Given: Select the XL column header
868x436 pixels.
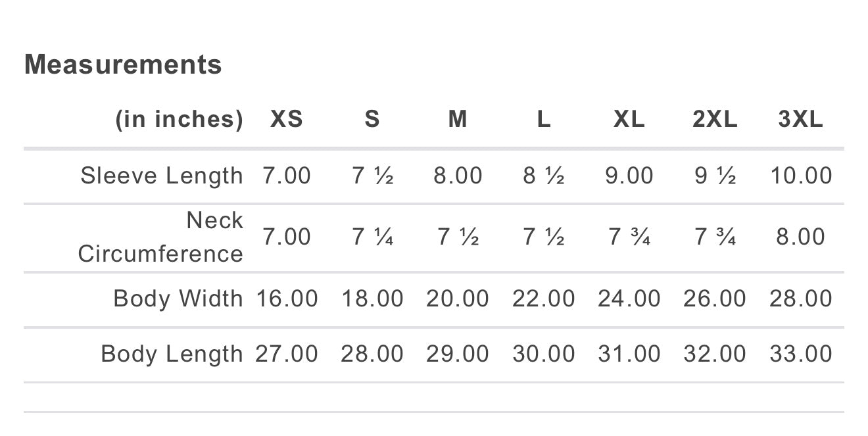Looking at the screenshot, I should [629, 119].
